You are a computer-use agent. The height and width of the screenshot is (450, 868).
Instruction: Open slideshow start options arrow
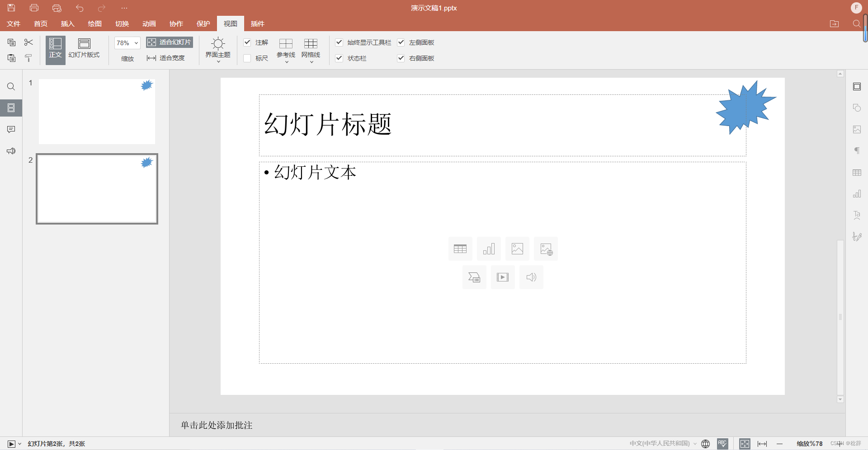click(x=19, y=444)
